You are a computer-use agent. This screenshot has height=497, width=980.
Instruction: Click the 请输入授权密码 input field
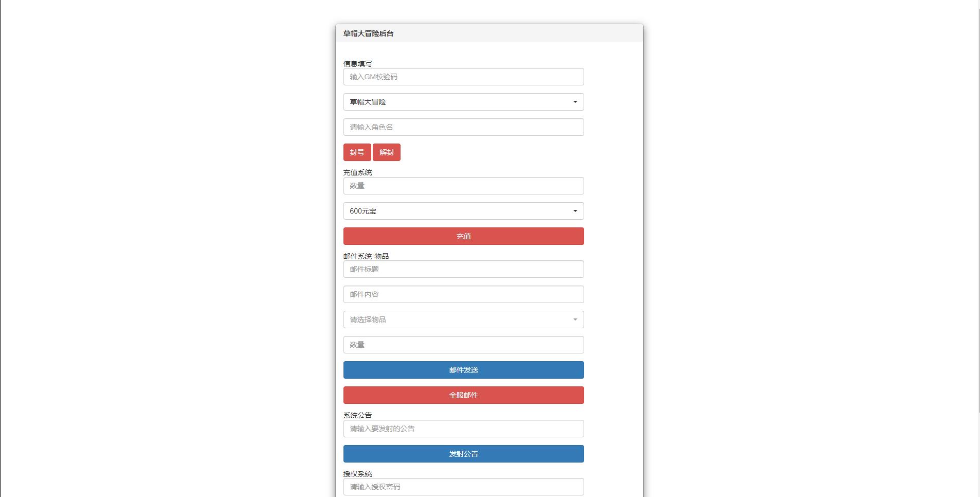pos(463,487)
